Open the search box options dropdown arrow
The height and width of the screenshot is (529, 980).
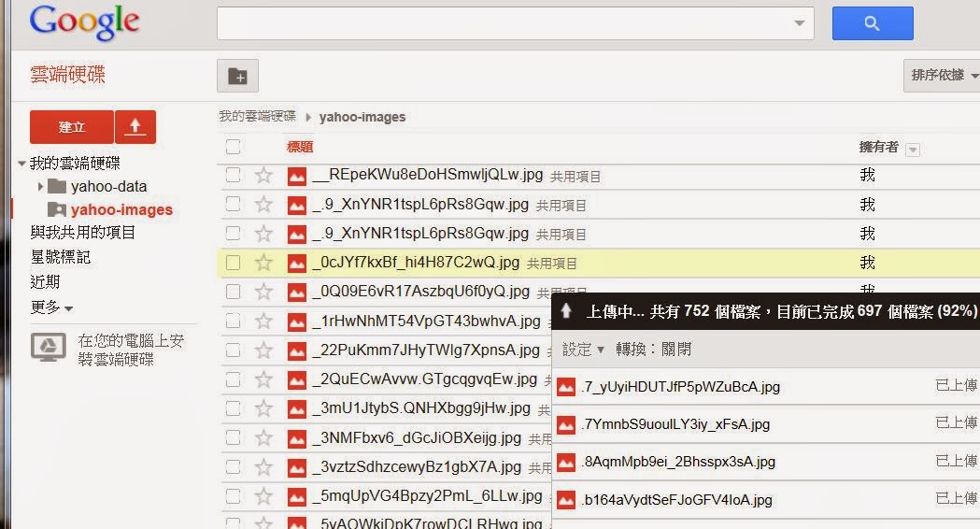pyautogui.click(x=800, y=23)
